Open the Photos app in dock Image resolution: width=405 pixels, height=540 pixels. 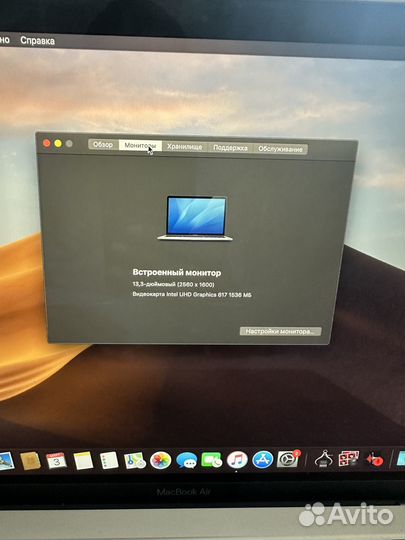[160, 461]
